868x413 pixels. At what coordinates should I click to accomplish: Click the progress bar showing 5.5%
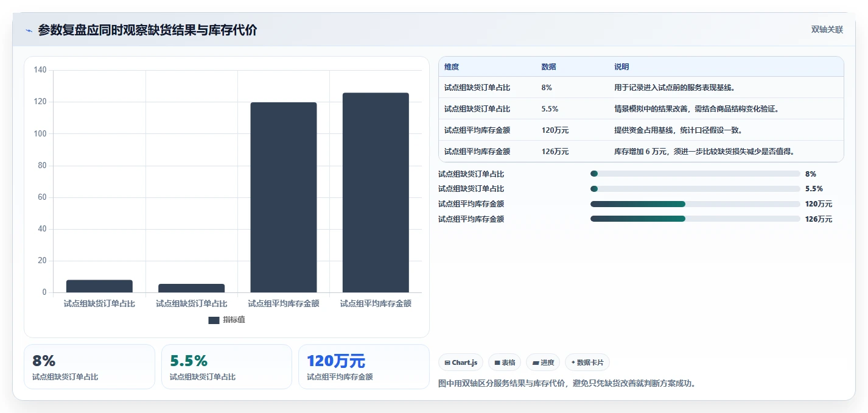(x=695, y=189)
